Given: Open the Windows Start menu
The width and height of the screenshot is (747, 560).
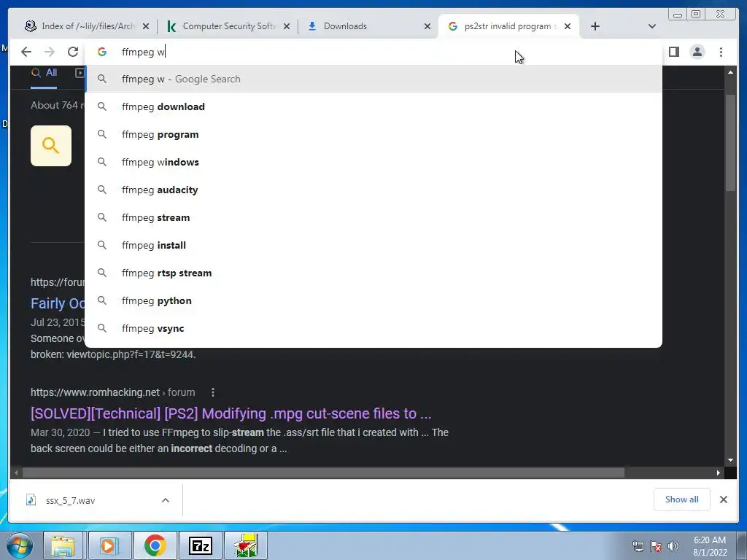Looking at the screenshot, I should click(x=20, y=545).
